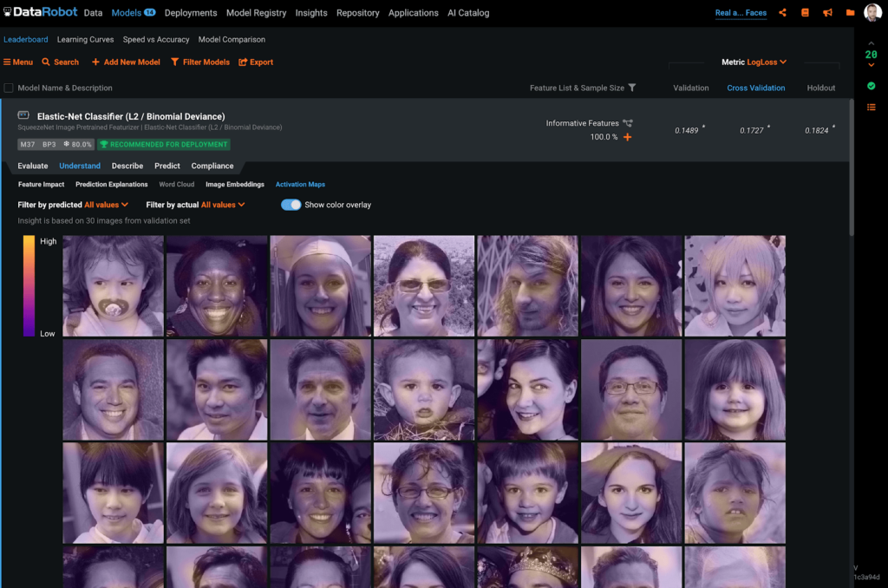Viewport: 888px width, 588px height.
Task: Open the list icon in the right sidebar
Action: [x=871, y=107]
